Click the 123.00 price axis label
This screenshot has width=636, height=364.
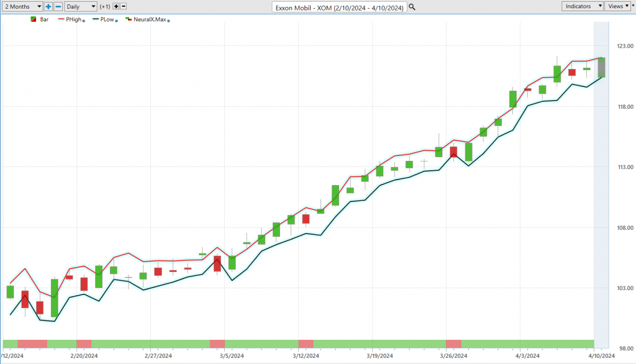click(625, 46)
